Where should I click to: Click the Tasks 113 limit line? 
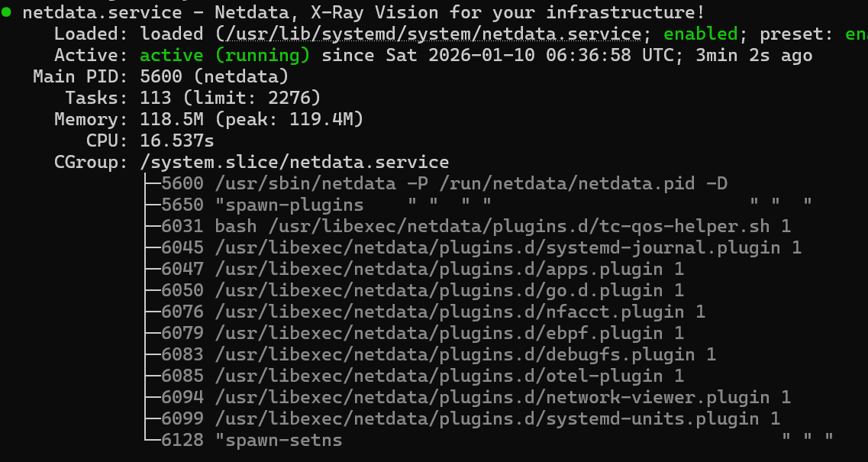point(230,99)
